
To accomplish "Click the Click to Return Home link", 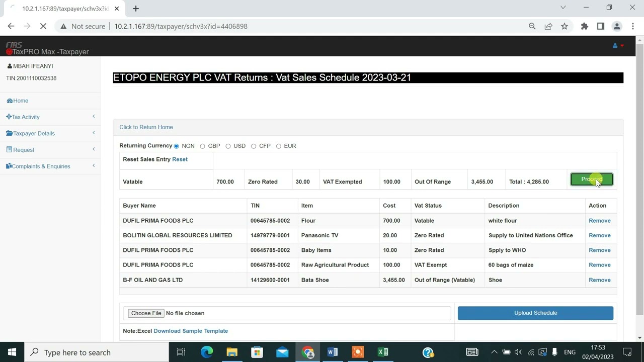I will coord(146,127).
